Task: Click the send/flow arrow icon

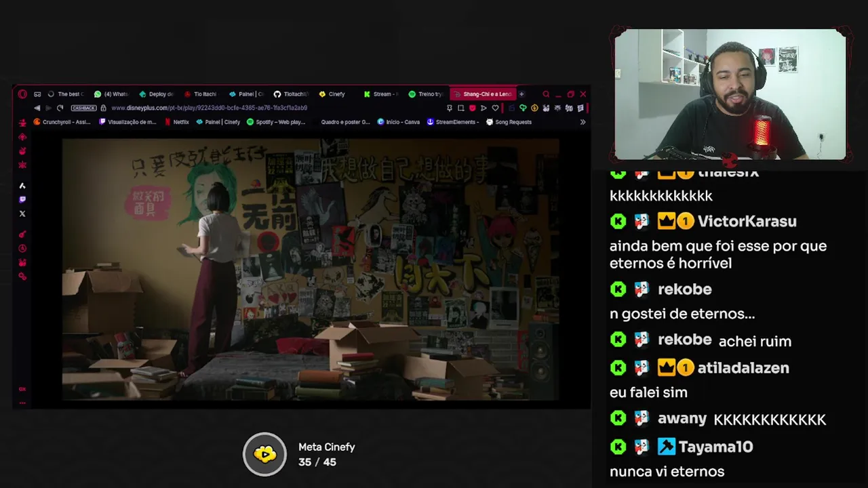Action: coord(484,108)
